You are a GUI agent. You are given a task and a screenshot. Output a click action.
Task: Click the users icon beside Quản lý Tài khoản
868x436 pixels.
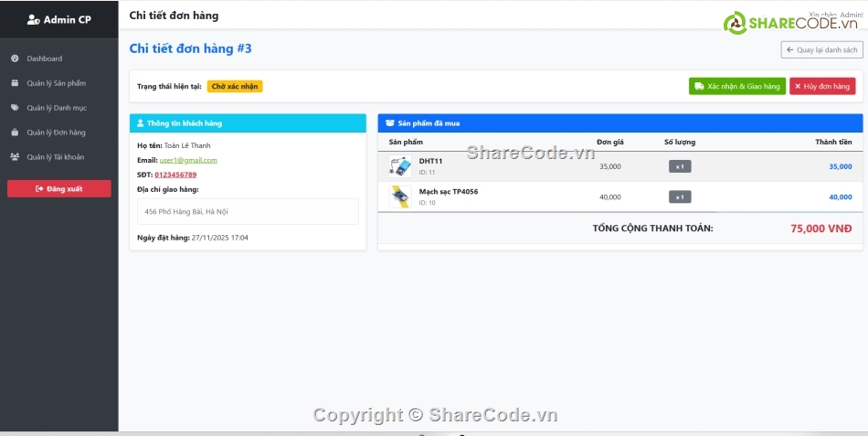click(15, 157)
